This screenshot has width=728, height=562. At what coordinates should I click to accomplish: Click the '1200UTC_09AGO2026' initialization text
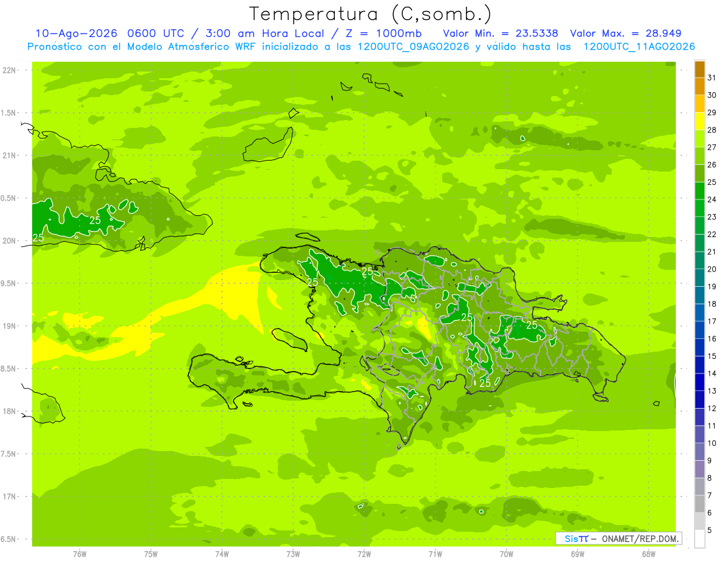(x=414, y=47)
